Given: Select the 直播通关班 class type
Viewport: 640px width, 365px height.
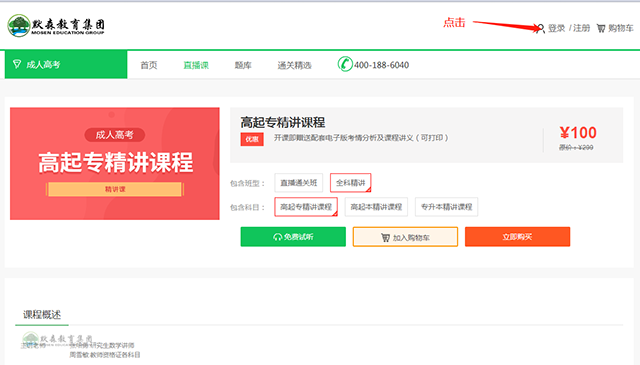Looking at the screenshot, I should click(x=298, y=182).
